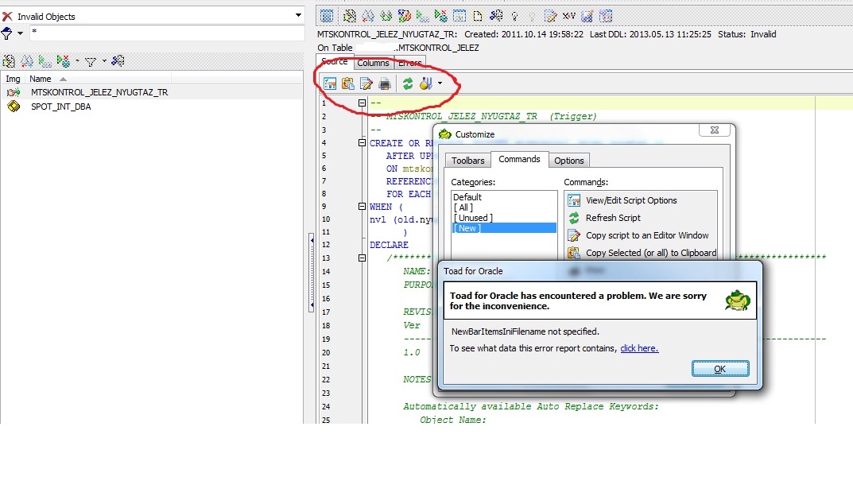
Task: Select Default category in Customize dialog
Action: (504, 197)
